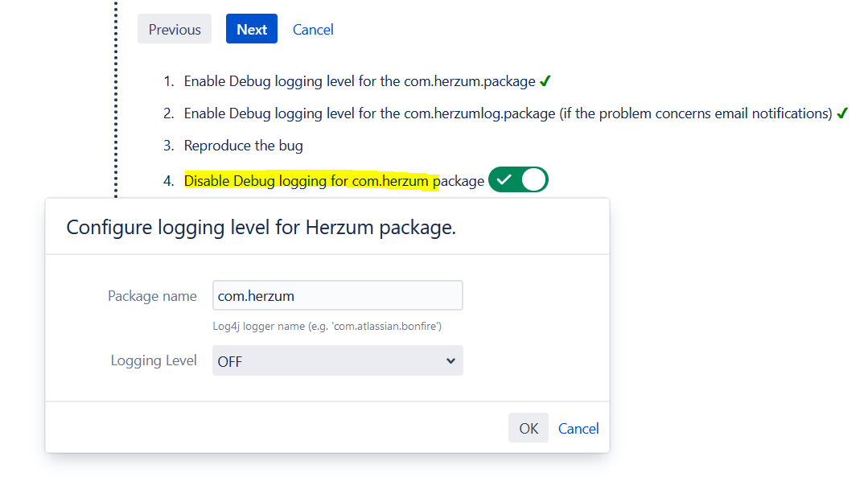
Task: Toggle the Disable Debug logging switch
Action: (518, 180)
